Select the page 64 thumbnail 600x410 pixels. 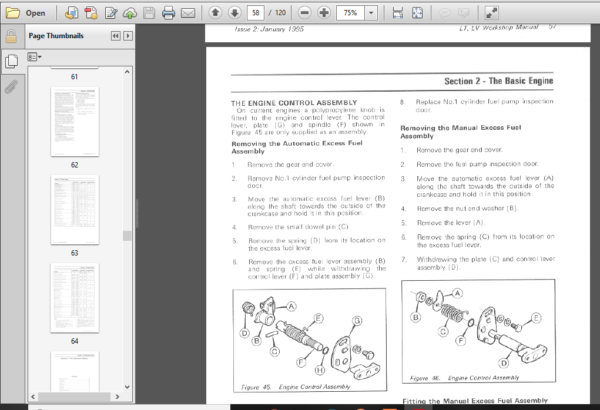pos(75,298)
